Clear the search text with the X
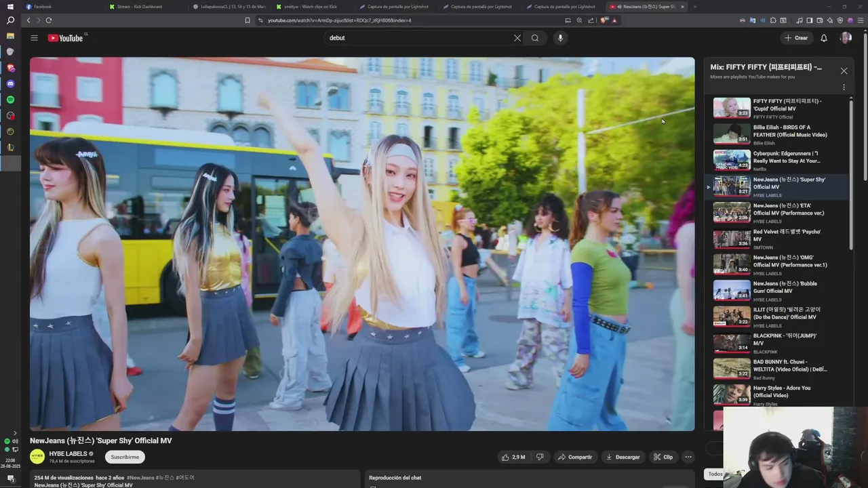Viewport: 868px width, 488px height. [x=517, y=38]
